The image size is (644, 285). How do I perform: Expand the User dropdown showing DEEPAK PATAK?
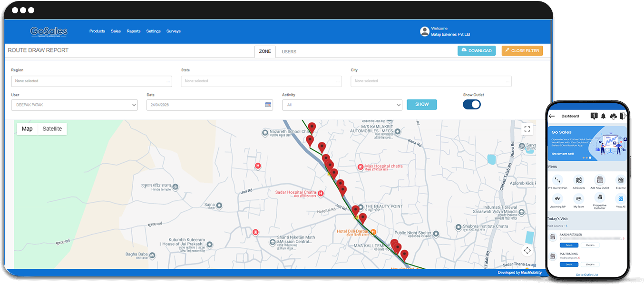click(x=74, y=105)
